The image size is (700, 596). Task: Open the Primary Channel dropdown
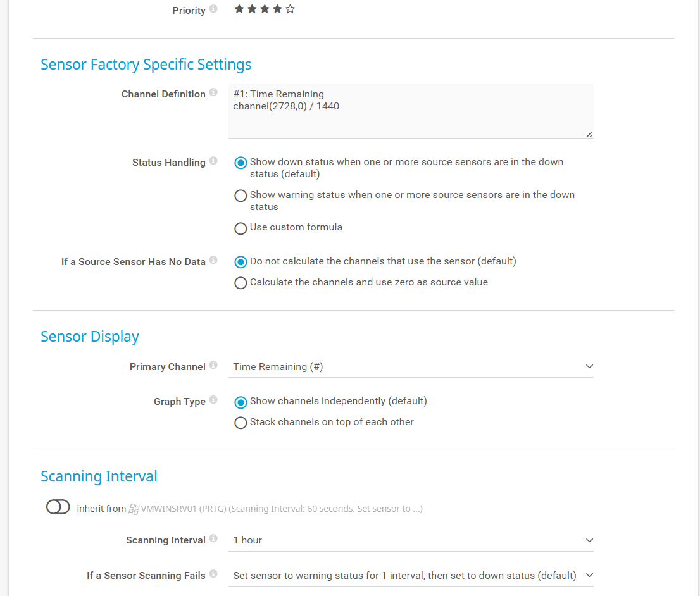tap(410, 367)
